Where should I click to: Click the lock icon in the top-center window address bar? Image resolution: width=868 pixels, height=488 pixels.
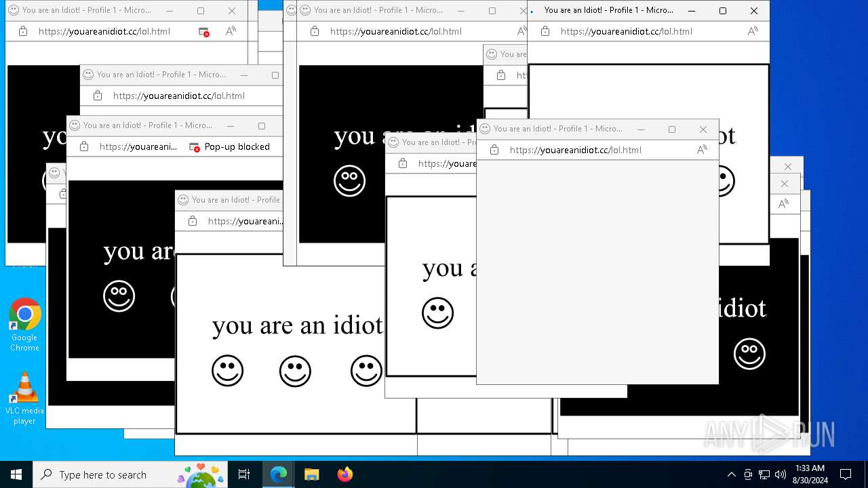[315, 31]
